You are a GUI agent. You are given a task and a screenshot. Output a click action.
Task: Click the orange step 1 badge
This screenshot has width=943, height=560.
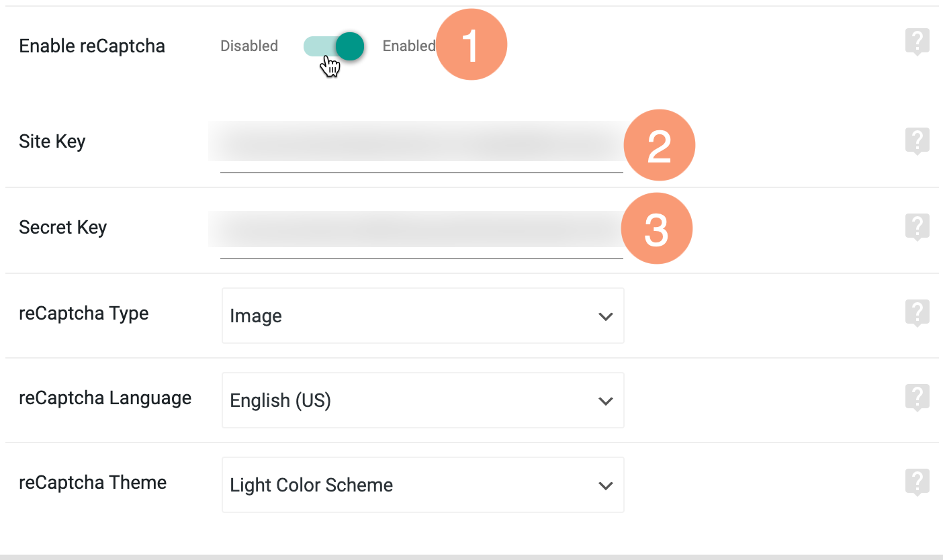471,45
